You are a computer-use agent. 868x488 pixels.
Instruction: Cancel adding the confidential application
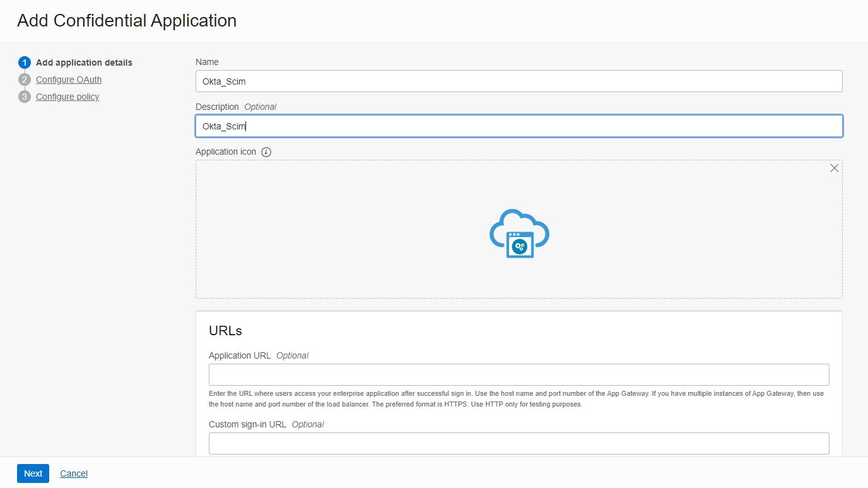pos(74,473)
